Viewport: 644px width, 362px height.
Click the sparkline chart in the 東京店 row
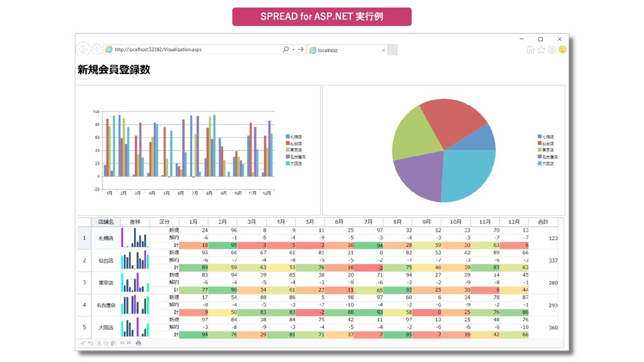[135, 282]
